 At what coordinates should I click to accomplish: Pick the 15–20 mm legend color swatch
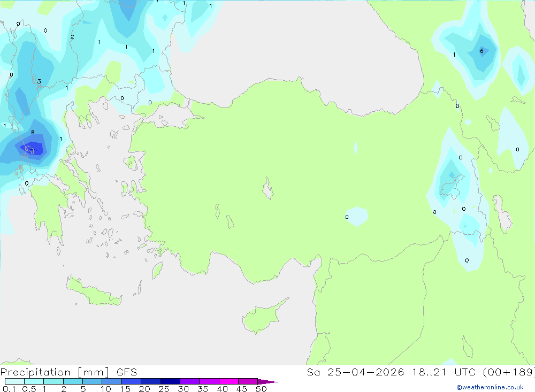pos(132,381)
